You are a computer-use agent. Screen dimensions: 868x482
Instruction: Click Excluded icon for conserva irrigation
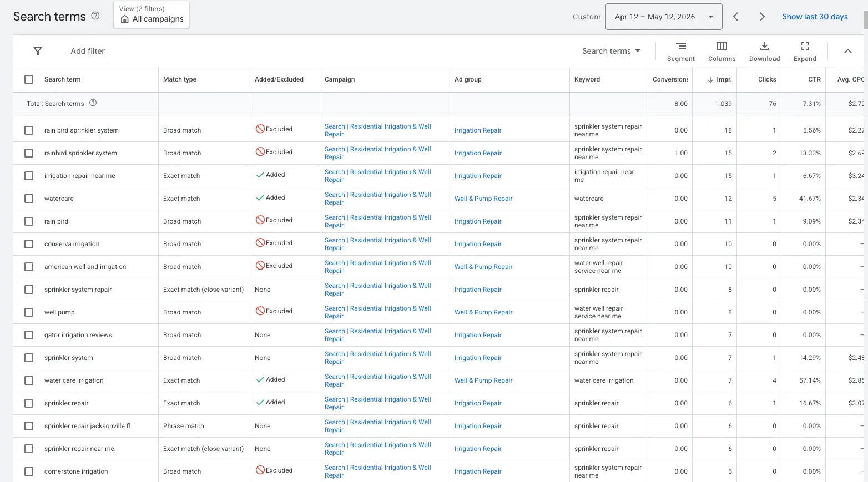pyautogui.click(x=260, y=242)
